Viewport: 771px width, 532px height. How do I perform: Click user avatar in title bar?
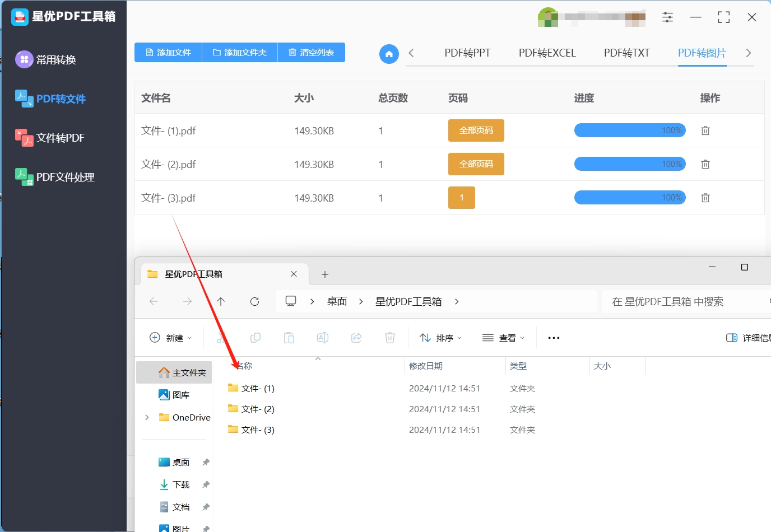pyautogui.click(x=547, y=17)
